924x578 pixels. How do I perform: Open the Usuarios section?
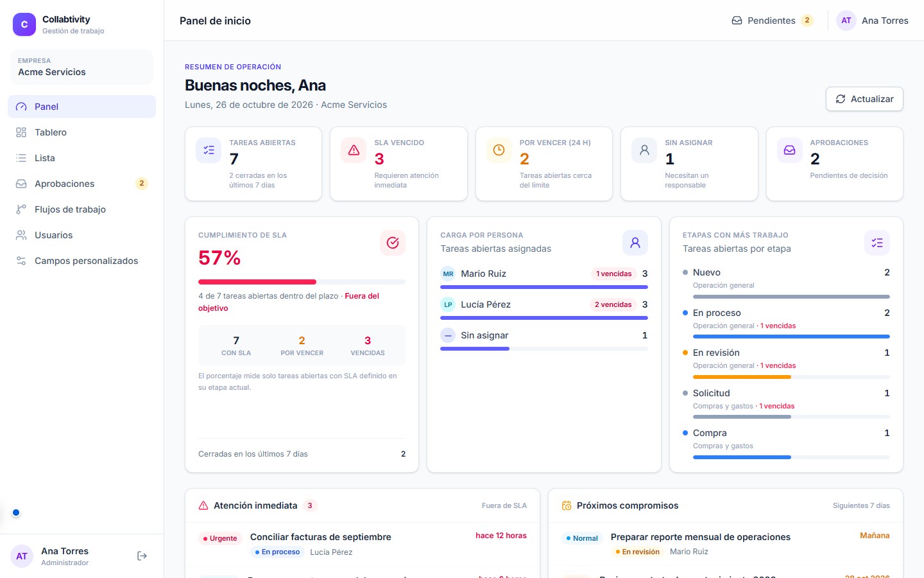coord(81,235)
